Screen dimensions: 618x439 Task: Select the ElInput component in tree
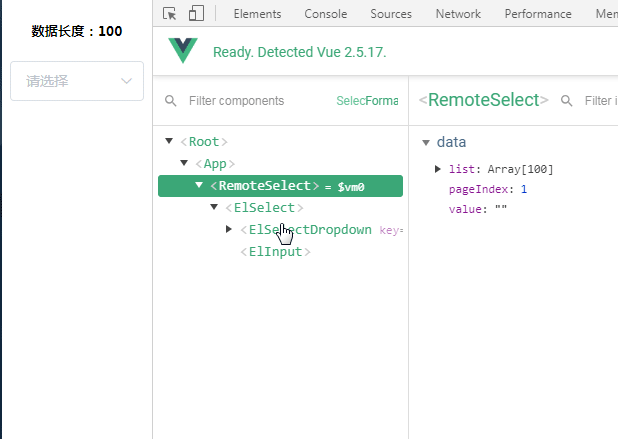pyautogui.click(x=275, y=251)
